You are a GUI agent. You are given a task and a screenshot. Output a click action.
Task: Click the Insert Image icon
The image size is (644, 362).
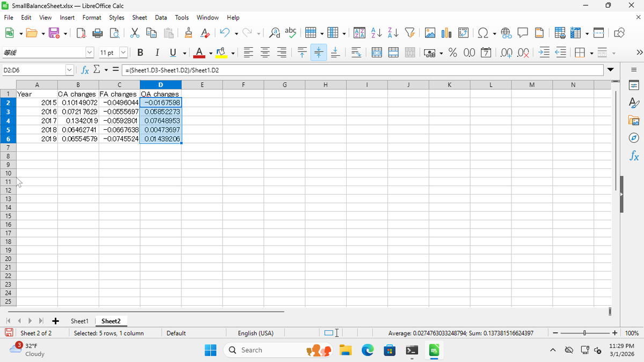tap(430, 33)
